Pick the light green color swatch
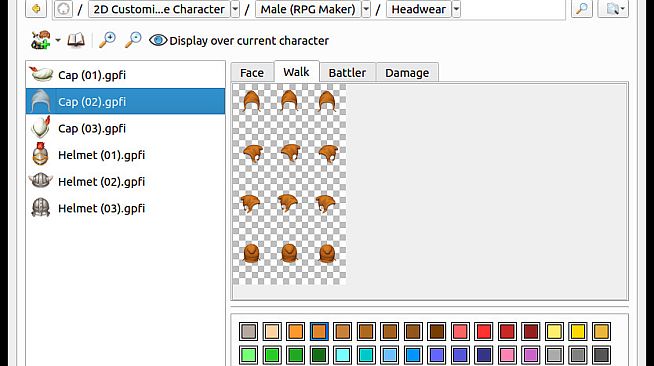 point(249,355)
